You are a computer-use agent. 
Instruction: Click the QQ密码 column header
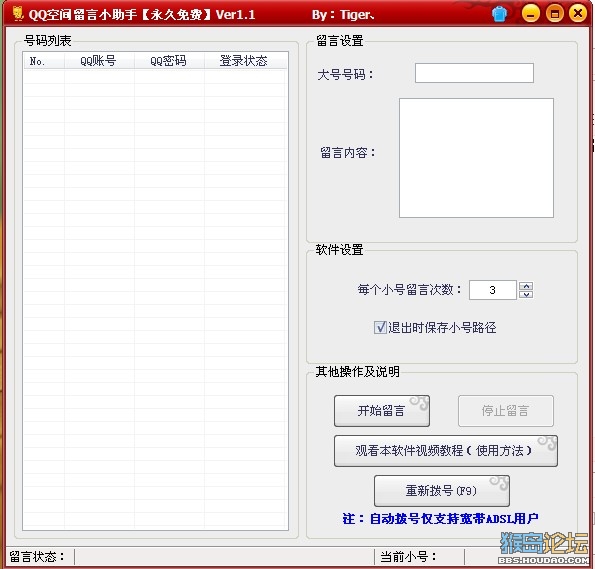pyautogui.click(x=169, y=61)
